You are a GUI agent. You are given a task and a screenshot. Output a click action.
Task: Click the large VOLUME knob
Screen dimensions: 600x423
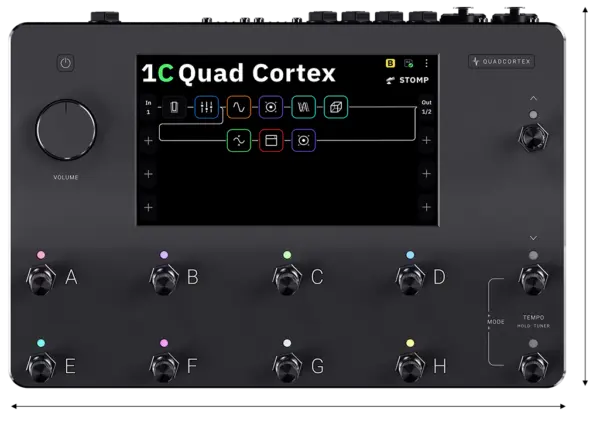[x=66, y=130]
